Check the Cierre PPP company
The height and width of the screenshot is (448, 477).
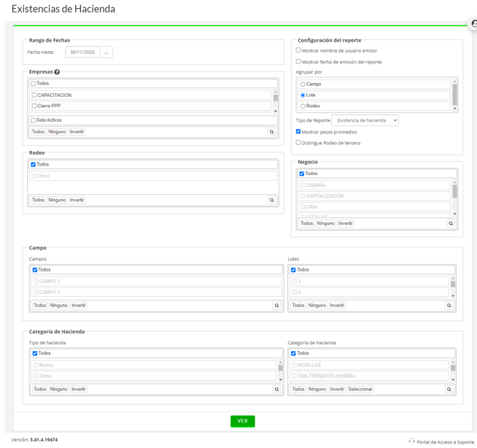pyautogui.click(x=34, y=106)
